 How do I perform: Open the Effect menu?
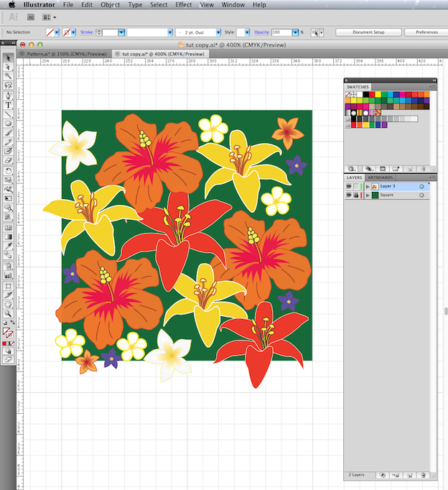(184, 5)
